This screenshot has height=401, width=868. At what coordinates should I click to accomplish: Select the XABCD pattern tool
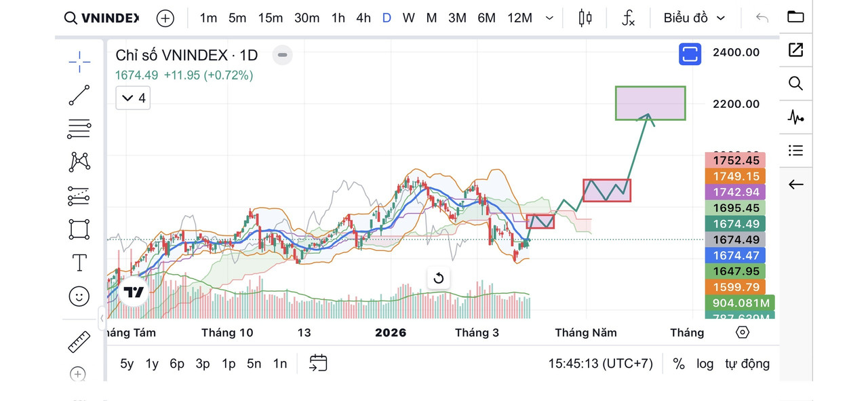click(79, 161)
